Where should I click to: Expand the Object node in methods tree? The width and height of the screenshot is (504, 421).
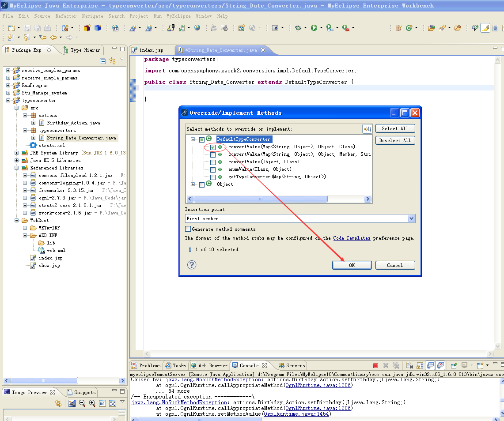coord(193,184)
